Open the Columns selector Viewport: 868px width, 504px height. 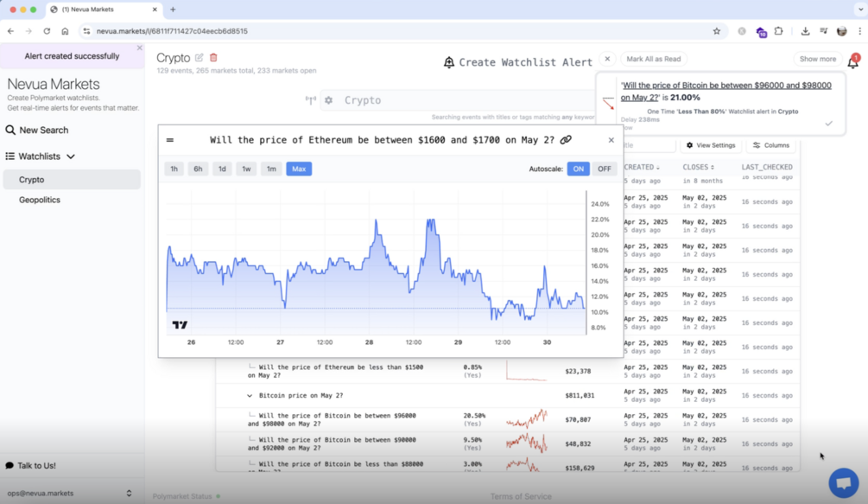(x=771, y=145)
